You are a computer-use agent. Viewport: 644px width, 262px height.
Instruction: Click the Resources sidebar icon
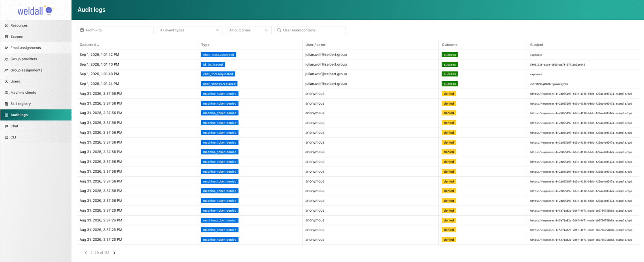click(6, 25)
